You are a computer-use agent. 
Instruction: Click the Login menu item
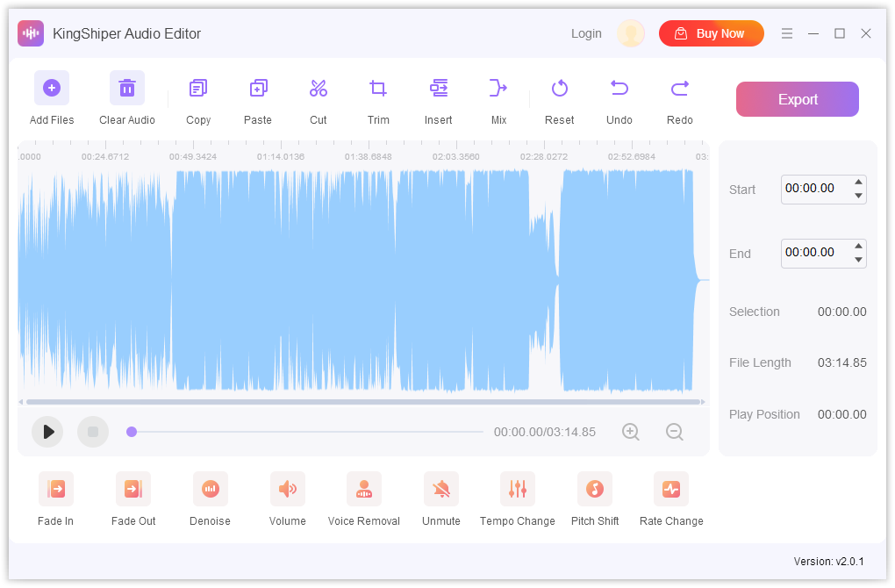click(x=586, y=33)
